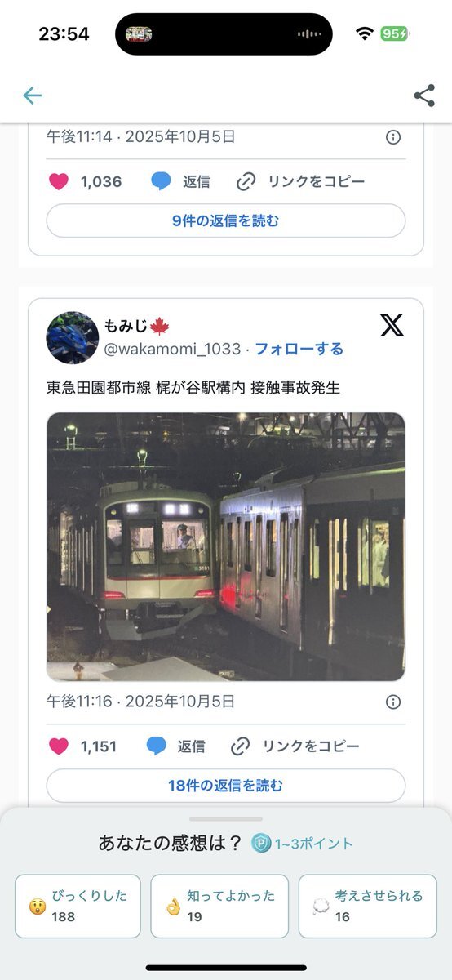452x980 pixels.
Task: Select the びっくりした reaction
Action: click(x=78, y=906)
